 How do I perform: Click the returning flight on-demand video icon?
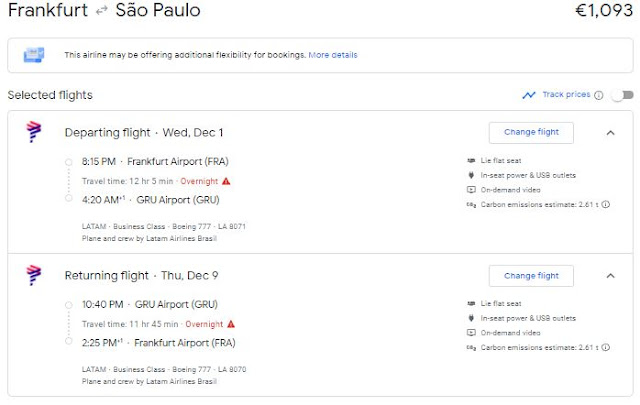pyautogui.click(x=471, y=332)
